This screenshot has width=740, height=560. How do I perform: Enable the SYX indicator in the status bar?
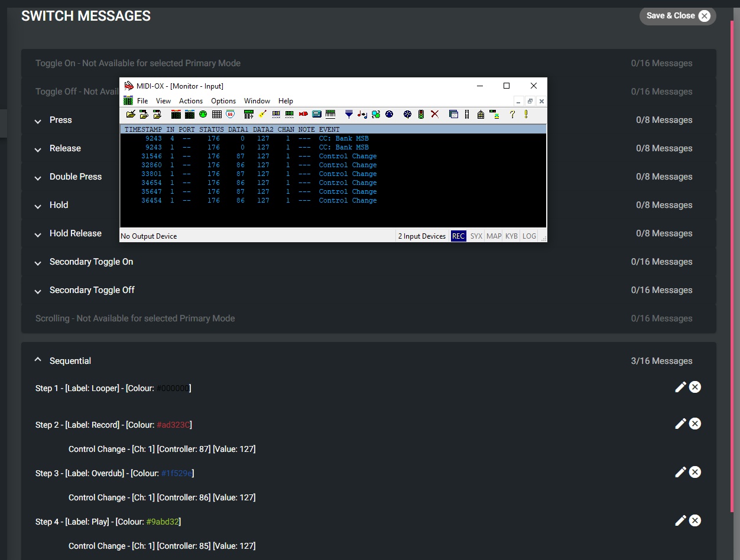(x=476, y=236)
